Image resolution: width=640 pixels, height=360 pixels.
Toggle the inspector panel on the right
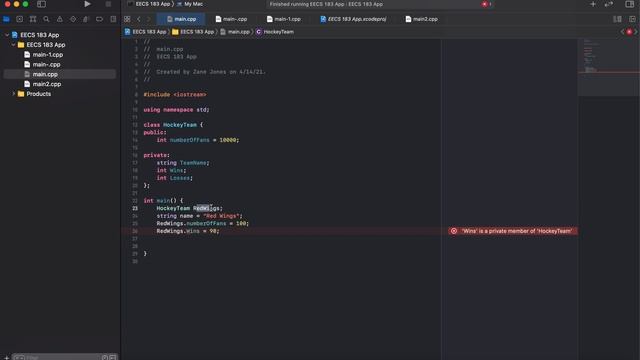click(x=629, y=4)
